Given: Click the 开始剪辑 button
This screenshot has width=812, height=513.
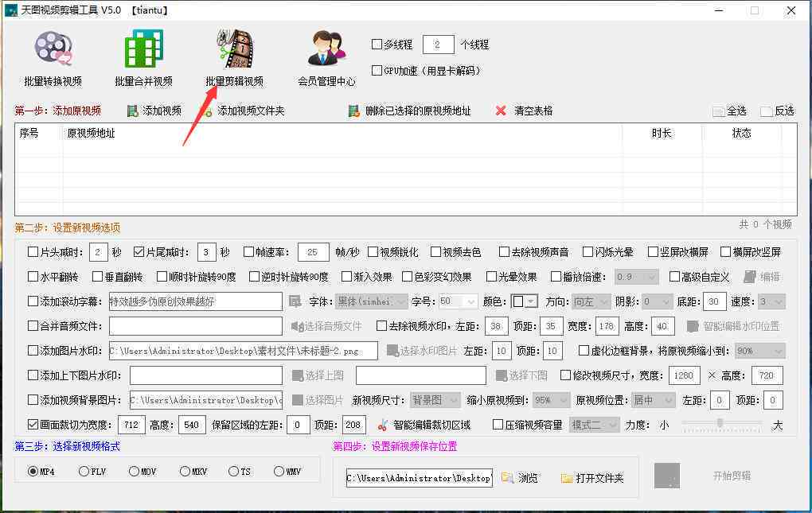Looking at the screenshot, I should click(x=732, y=476).
